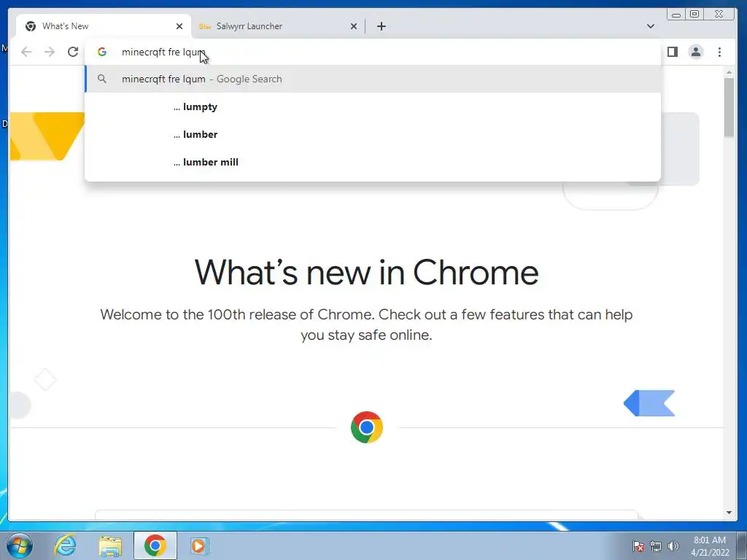Click the Google icon in address bar
747x560 pixels.
[102, 52]
